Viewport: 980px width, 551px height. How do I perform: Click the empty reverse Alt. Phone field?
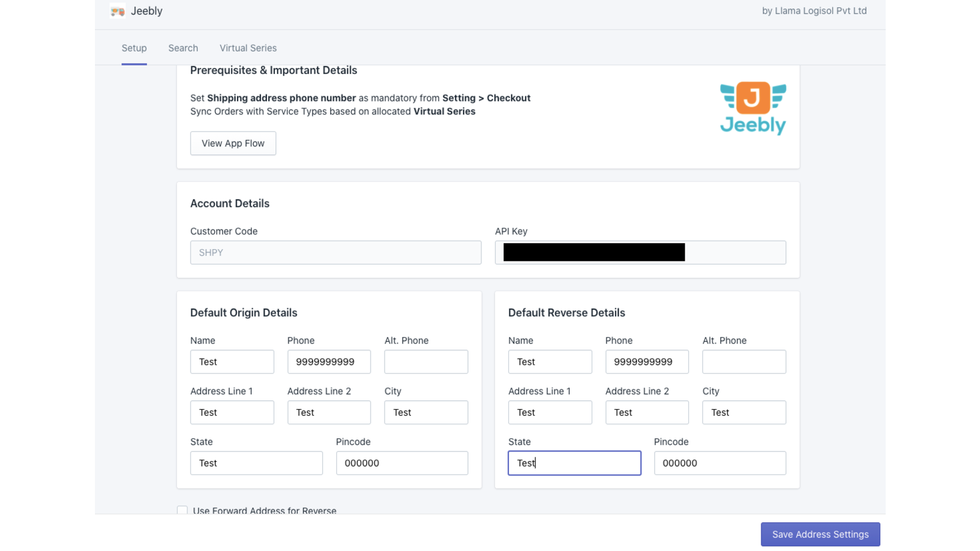(744, 361)
